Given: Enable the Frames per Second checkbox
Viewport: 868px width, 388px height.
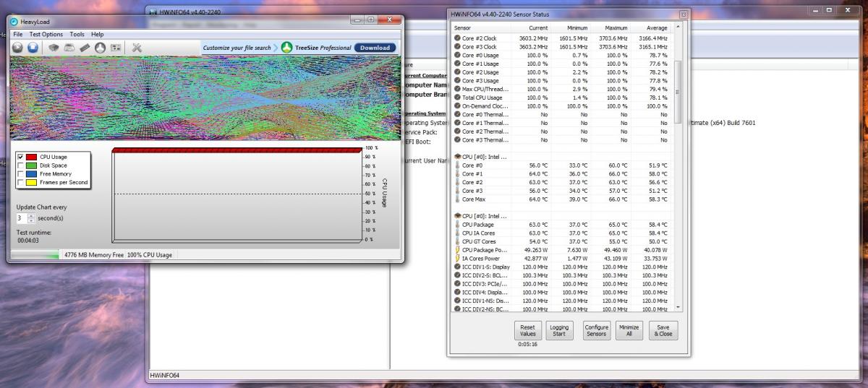Looking at the screenshot, I should (x=20, y=182).
